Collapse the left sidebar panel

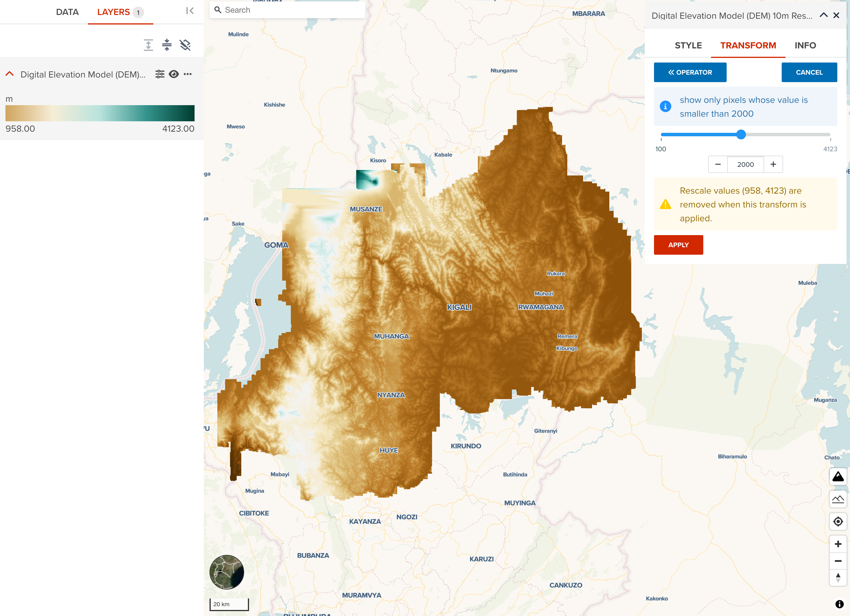coord(190,11)
